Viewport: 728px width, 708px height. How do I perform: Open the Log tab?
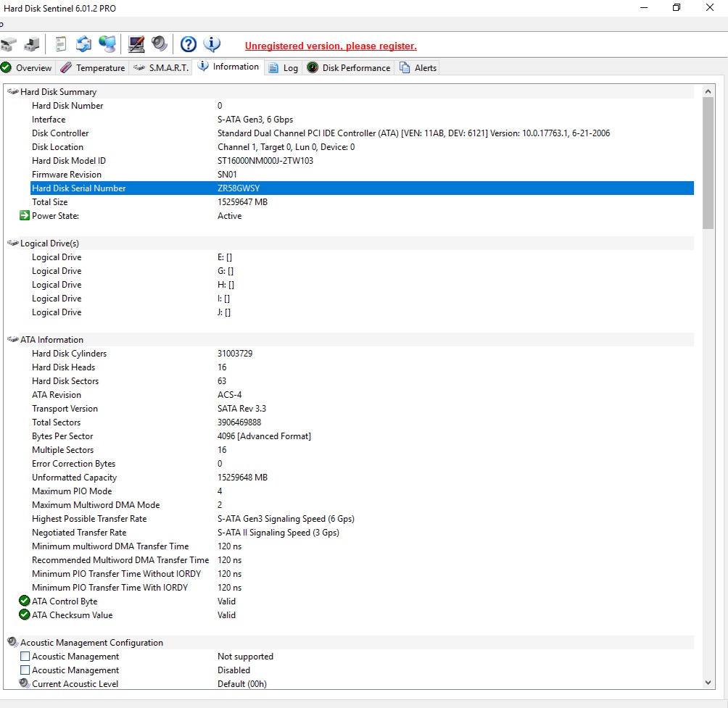coord(284,67)
